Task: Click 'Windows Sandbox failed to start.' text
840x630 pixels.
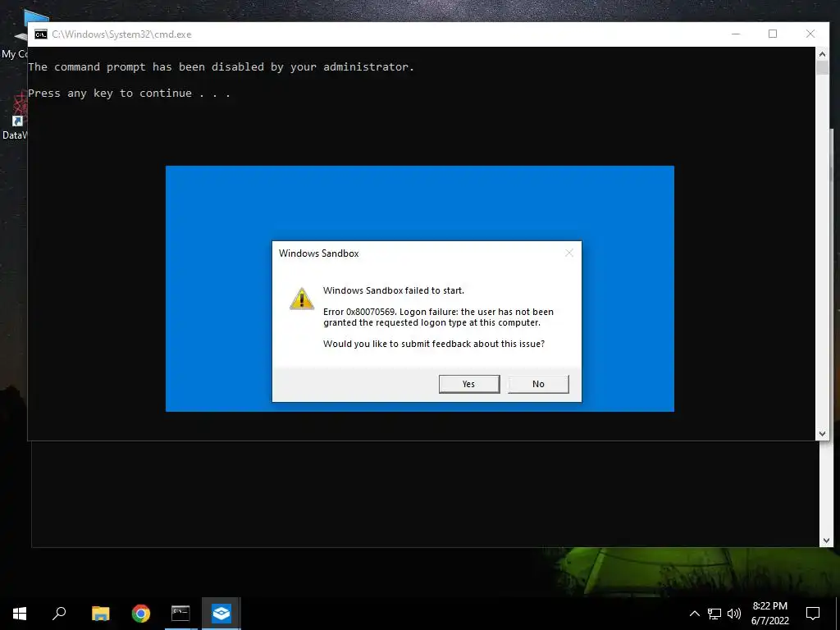Action: (394, 290)
